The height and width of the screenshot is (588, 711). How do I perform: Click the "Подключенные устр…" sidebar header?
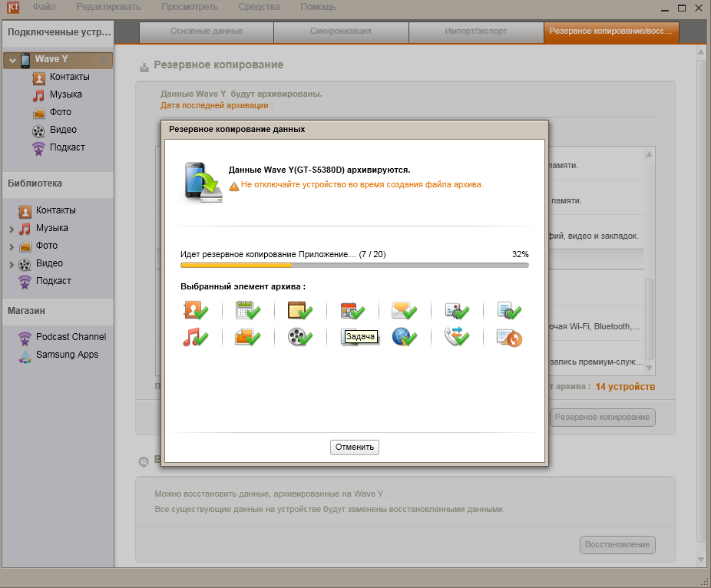[59, 32]
